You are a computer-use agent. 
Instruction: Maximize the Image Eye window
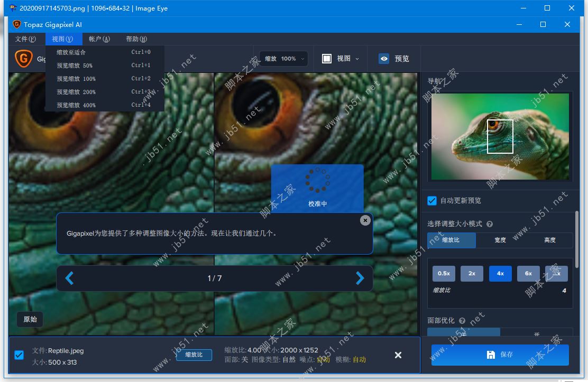[x=547, y=8]
